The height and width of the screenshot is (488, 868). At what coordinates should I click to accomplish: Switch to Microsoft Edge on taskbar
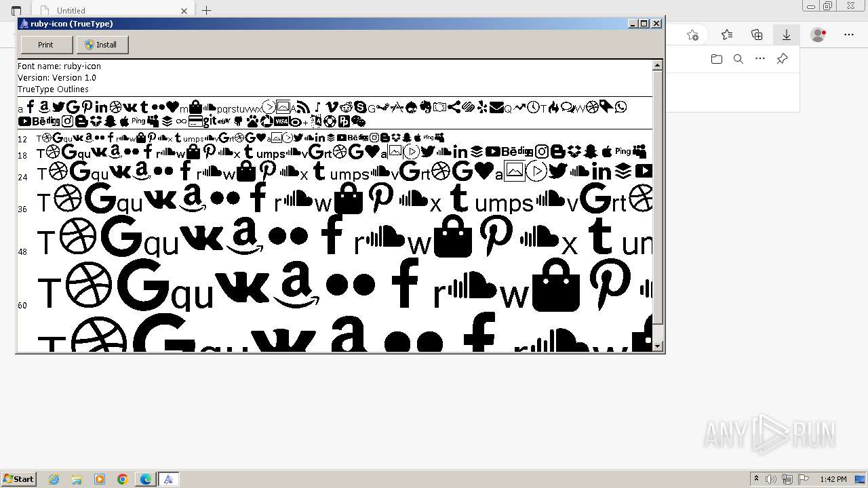146,479
